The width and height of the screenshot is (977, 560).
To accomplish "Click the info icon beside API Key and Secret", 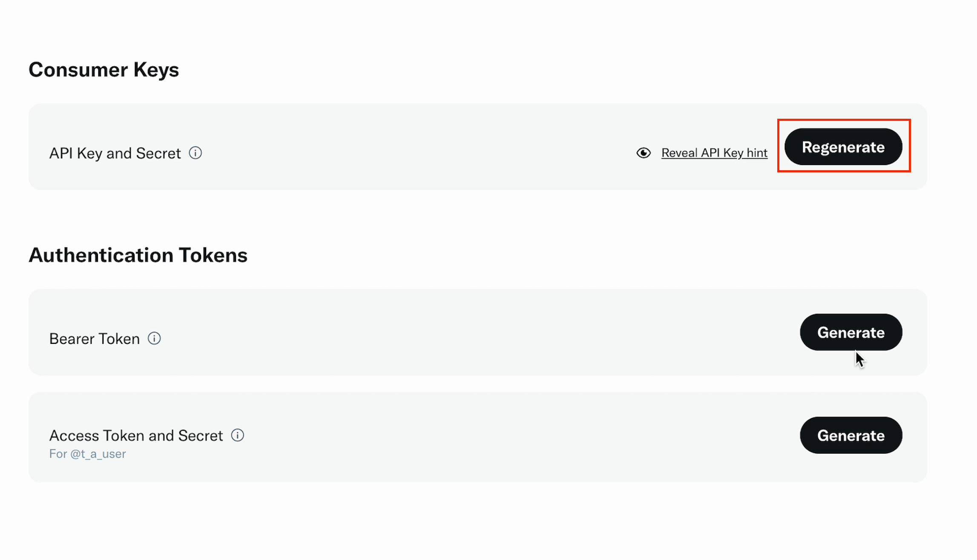I will (x=195, y=153).
